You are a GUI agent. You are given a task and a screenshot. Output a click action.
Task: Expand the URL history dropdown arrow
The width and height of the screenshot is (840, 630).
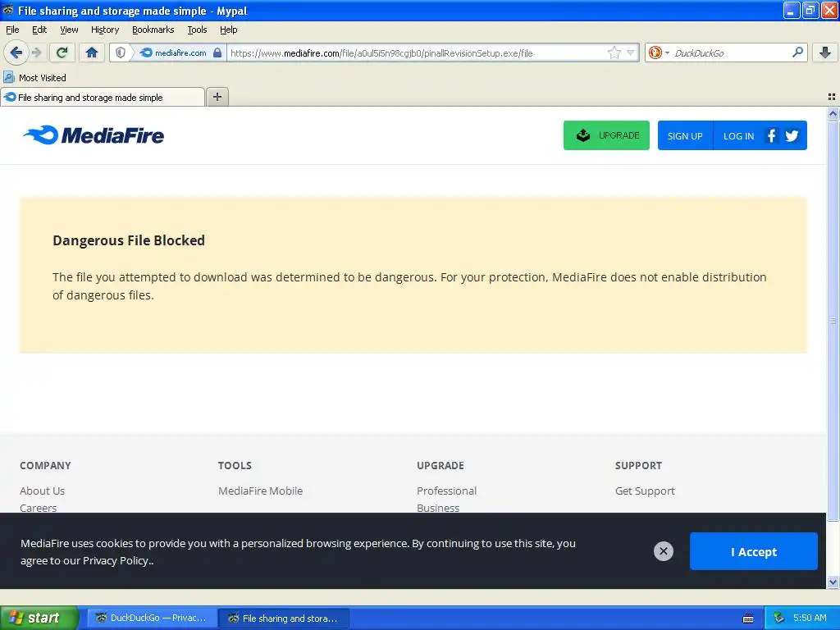(x=631, y=52)
